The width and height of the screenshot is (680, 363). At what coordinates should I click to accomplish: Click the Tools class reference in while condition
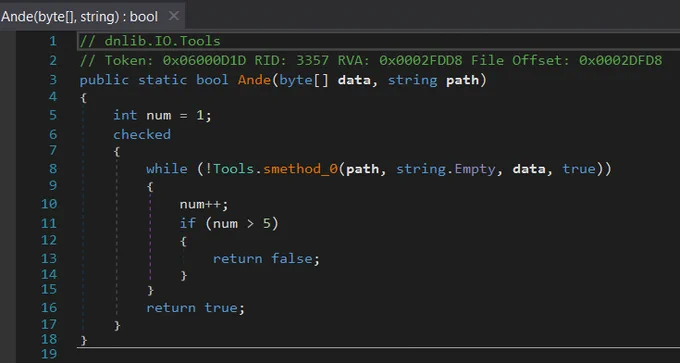[233, 169]
